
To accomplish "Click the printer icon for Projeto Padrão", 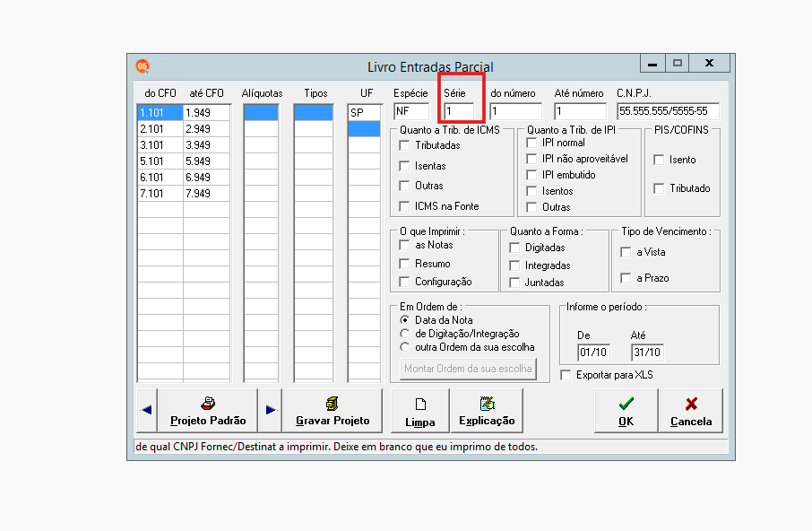I will click(208, 403).
